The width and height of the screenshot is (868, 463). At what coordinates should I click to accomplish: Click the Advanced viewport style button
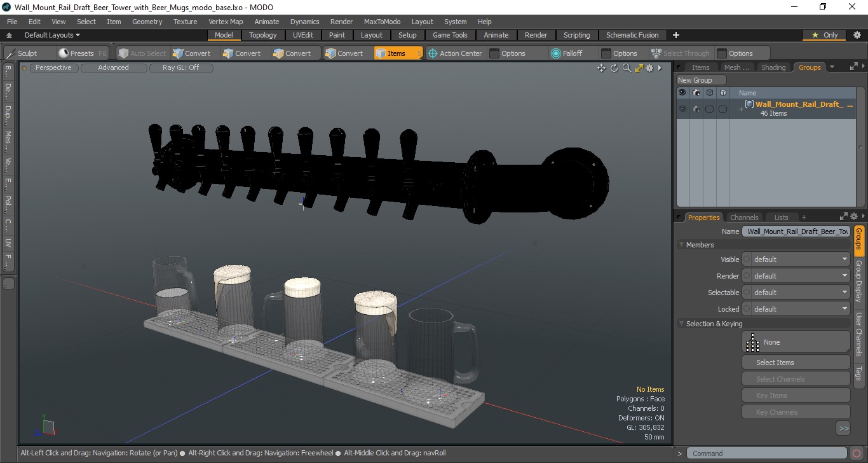[x=113, y=68]
